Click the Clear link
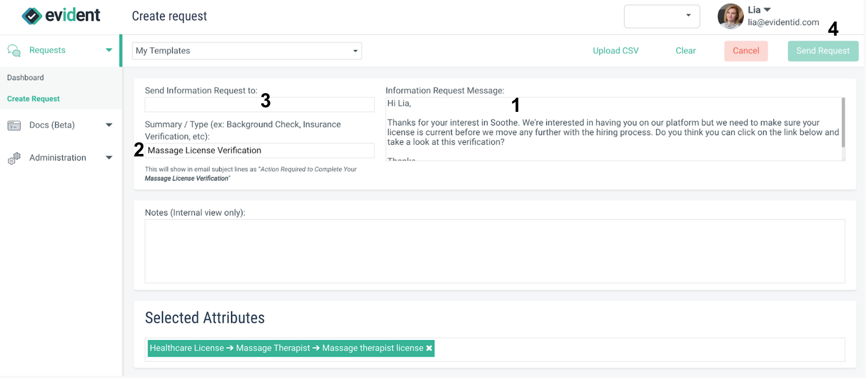 pyautogui.click(x=685, y=51)
